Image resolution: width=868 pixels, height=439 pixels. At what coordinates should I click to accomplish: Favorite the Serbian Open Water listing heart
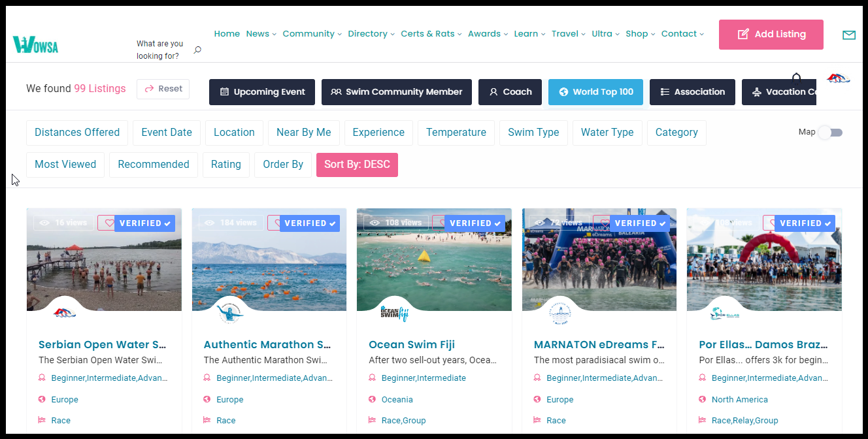106,223
